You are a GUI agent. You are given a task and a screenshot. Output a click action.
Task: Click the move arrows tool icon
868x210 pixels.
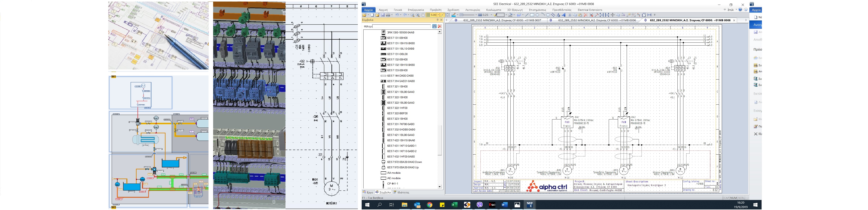click(613, 15)
